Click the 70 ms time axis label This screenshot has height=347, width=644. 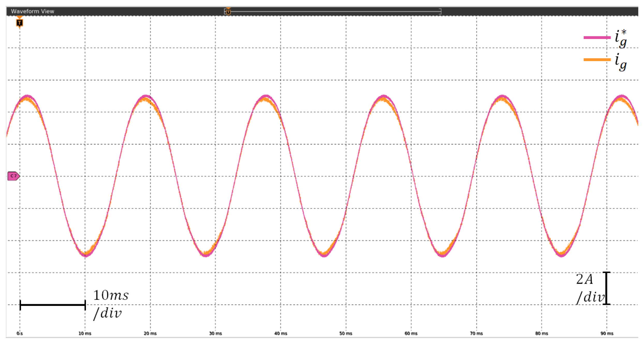[476, 334]
